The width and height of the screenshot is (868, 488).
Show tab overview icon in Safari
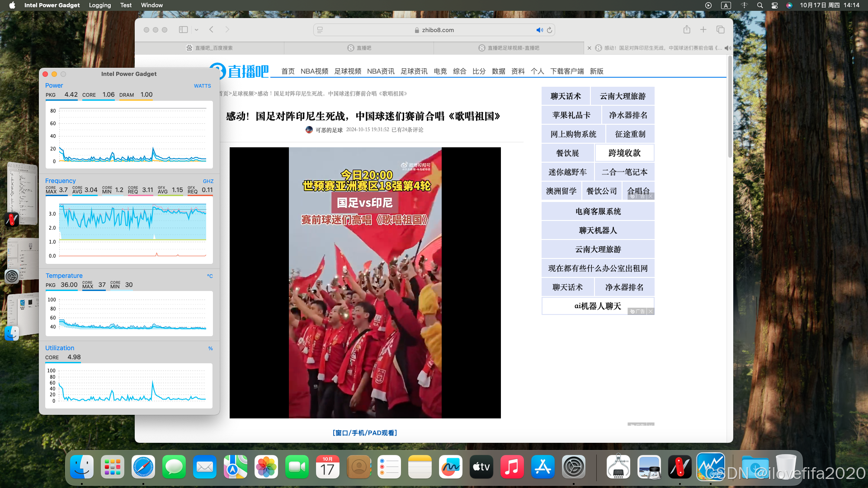(721, 30)
